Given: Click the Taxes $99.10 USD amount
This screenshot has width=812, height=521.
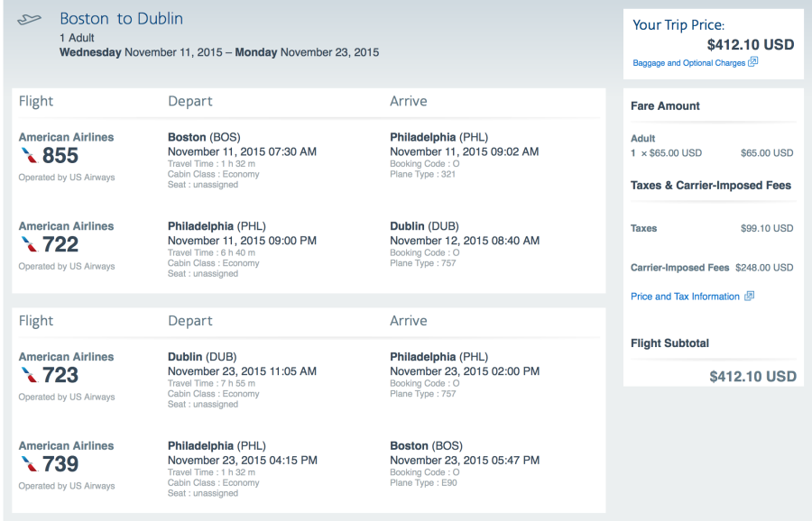Looking at the screenshot, I should [766, 229].
